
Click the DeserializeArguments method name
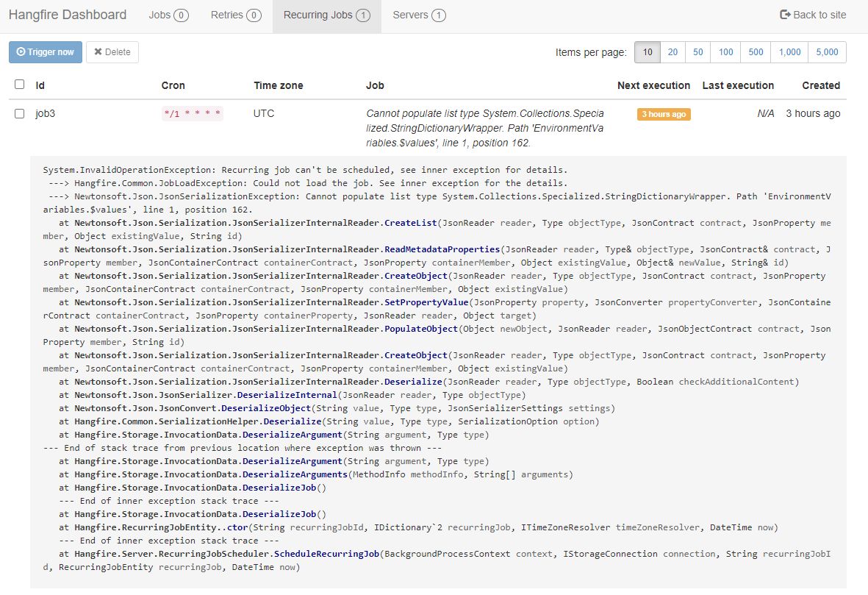(x=295, y=475)
